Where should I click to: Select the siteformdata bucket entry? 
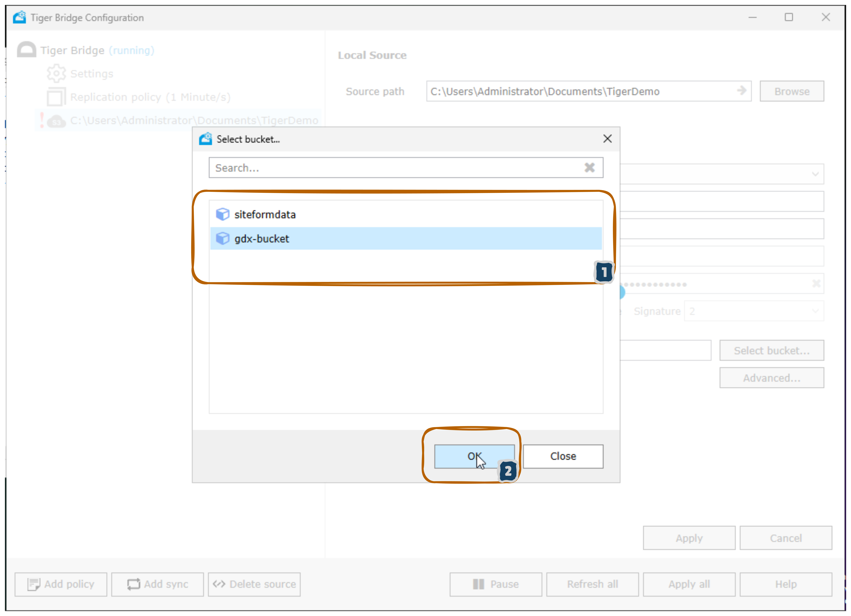pyautogui.click(x=265, y=214)
